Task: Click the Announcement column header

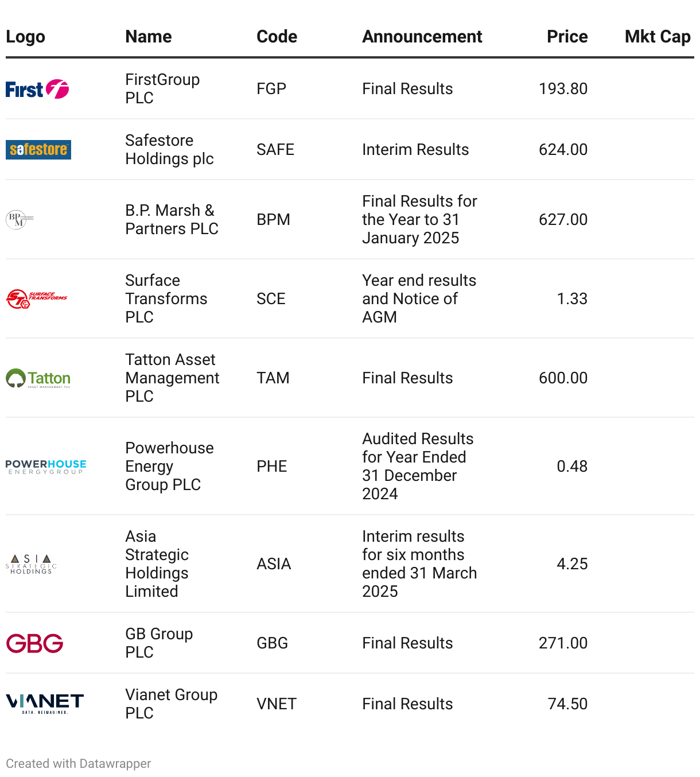Action: point(422,37)
